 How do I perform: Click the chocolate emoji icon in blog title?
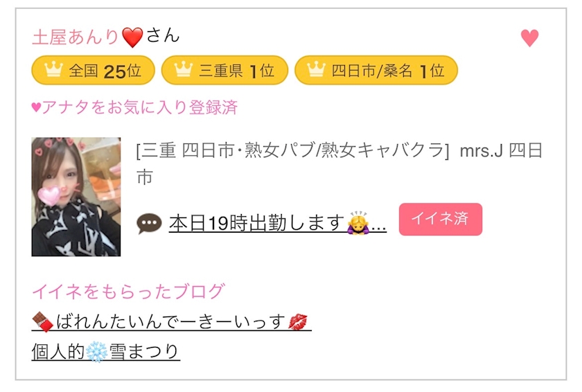(43, 321)
